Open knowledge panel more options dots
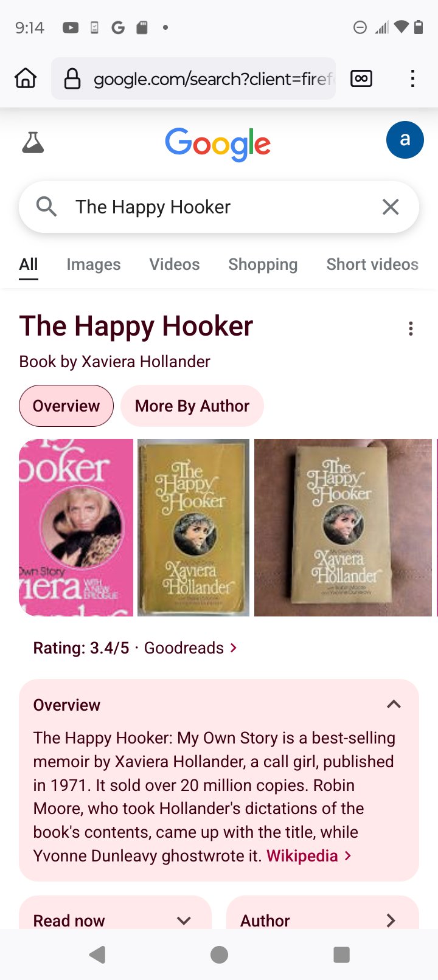The height and width of the screenshot is (980, 438). click(x=411, y=329)
